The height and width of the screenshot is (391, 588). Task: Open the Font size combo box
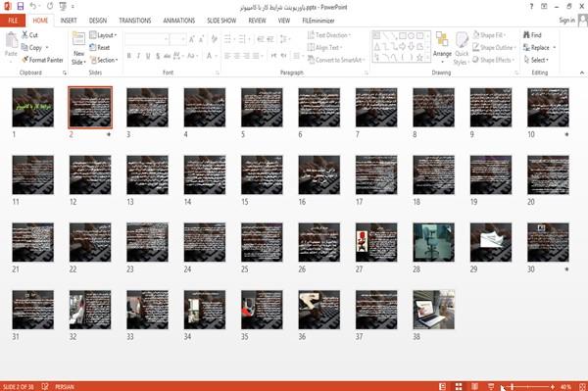click(177, 38)
